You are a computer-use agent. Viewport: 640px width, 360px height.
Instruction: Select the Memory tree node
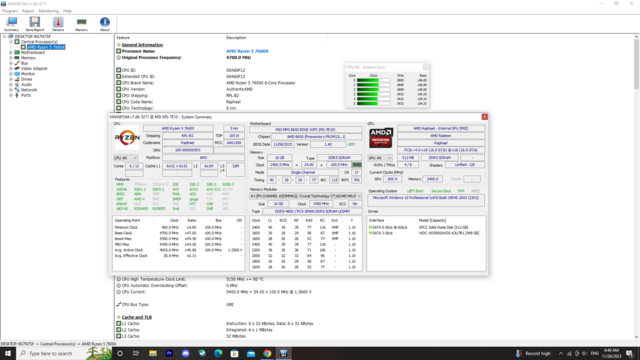click(28, 58)
